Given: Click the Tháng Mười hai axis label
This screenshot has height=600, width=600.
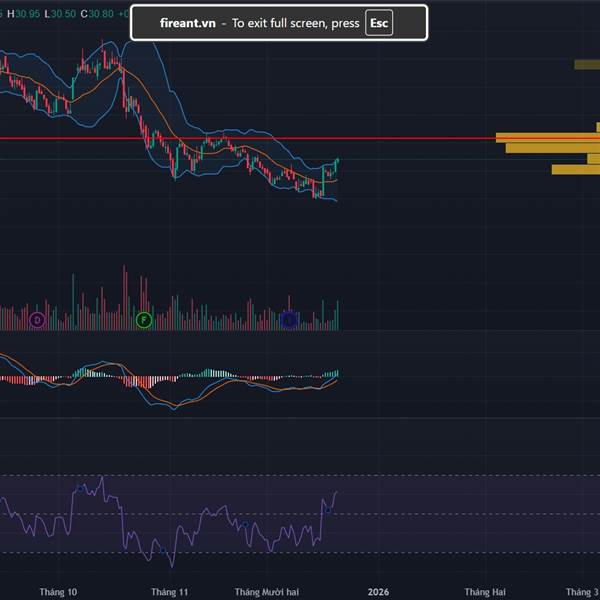Looking at the screenshot, I should pyautogui.click(x=267, y=592).
